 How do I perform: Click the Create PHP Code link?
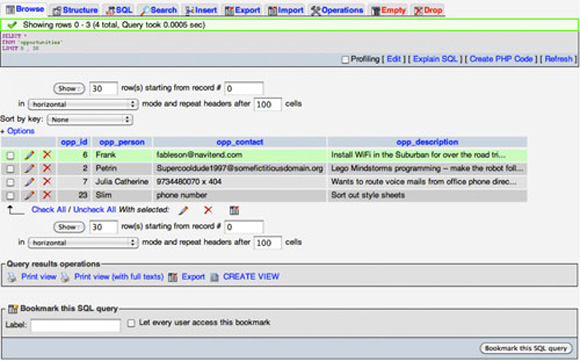(501, 59)
